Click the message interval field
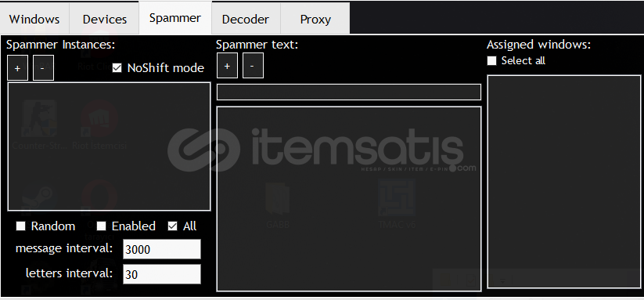This screenshot has height=300, width=644. [162, 249]
